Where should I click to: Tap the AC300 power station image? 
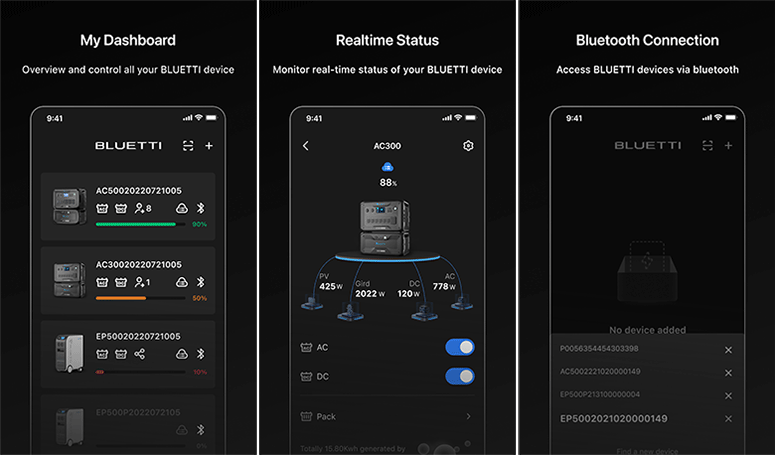tap(386, 228)
